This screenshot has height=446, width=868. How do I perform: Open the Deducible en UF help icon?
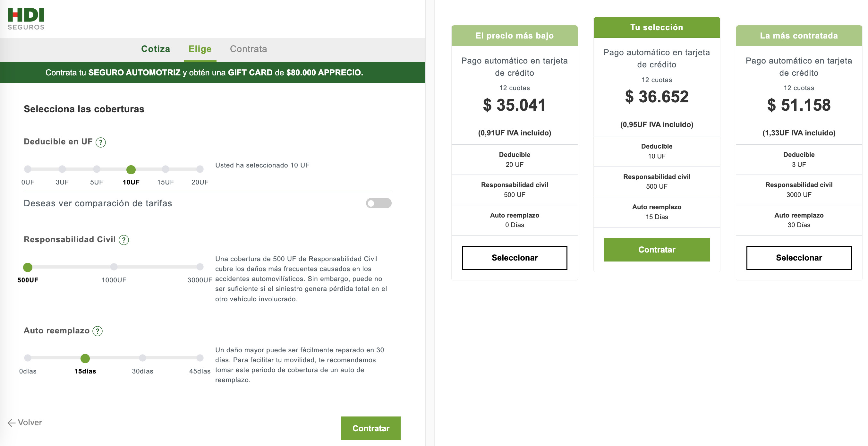pos(100,142)
